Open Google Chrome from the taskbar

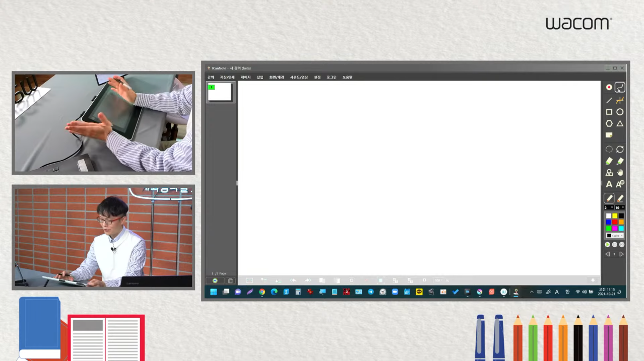tap(262, 292)
